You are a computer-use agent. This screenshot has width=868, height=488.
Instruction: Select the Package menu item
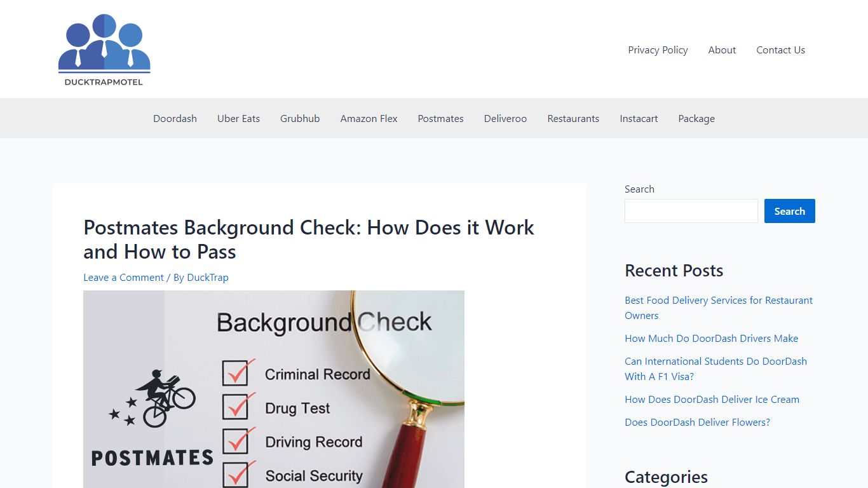[696, 119]
